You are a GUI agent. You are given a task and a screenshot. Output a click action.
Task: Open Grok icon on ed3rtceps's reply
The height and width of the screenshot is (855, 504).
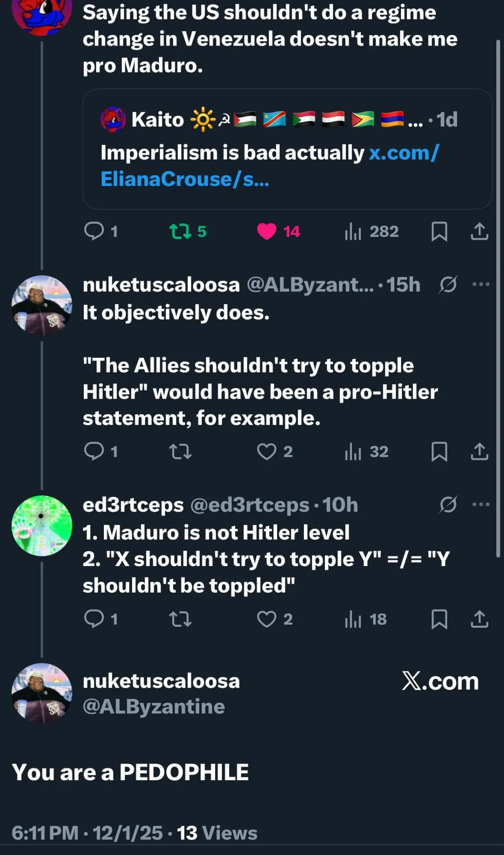tap(448, 505)
